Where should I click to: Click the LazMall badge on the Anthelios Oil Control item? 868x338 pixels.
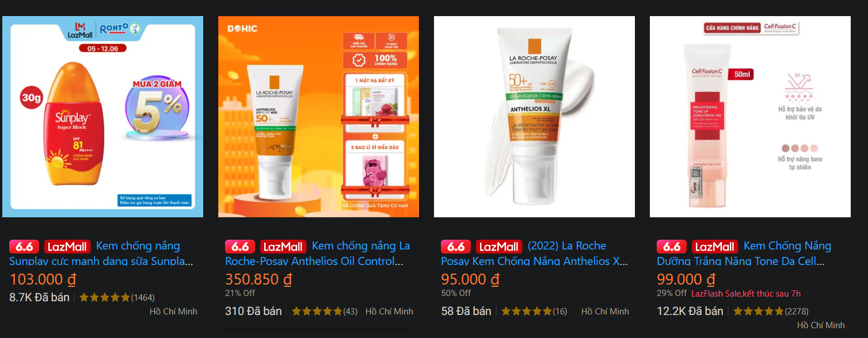coord(283,247)
